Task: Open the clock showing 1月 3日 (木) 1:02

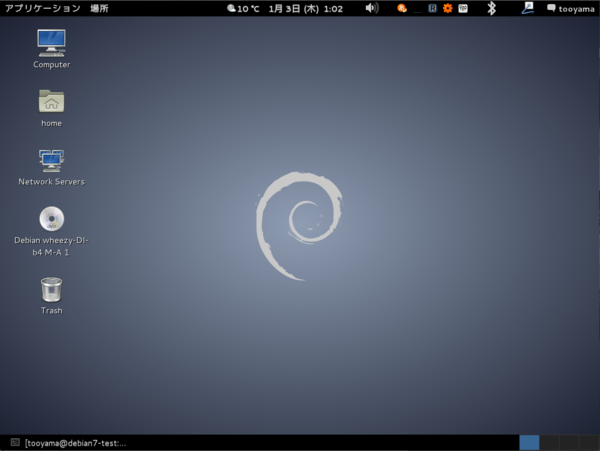Action: pyautogui.click(x=305, y=8)
